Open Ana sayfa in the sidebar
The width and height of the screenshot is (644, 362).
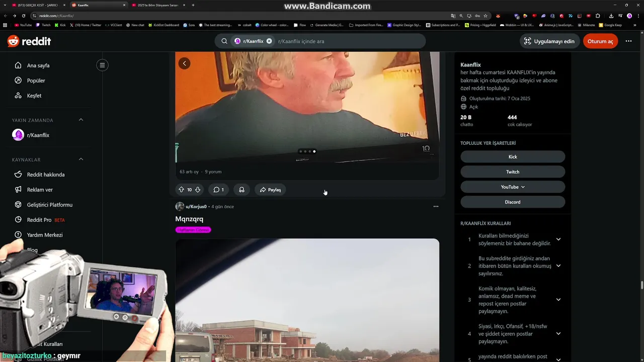coord(38,65)
